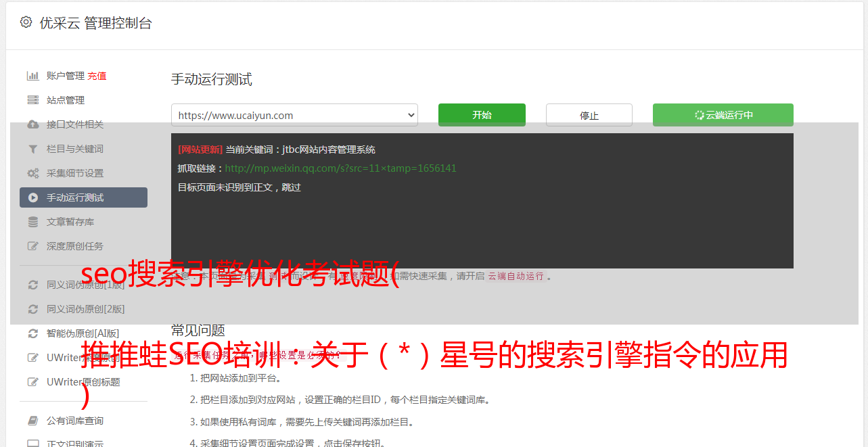Click the 优采云 管理控制台 title
868x447 pixels.
pyautogui.click(x=95, y=23)
